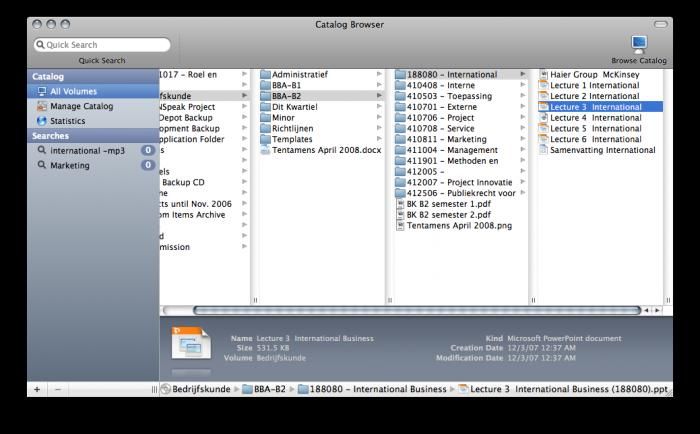Click the minus button at bottom left
Viewport: 700px width, 434px height.
click(58, 389)
